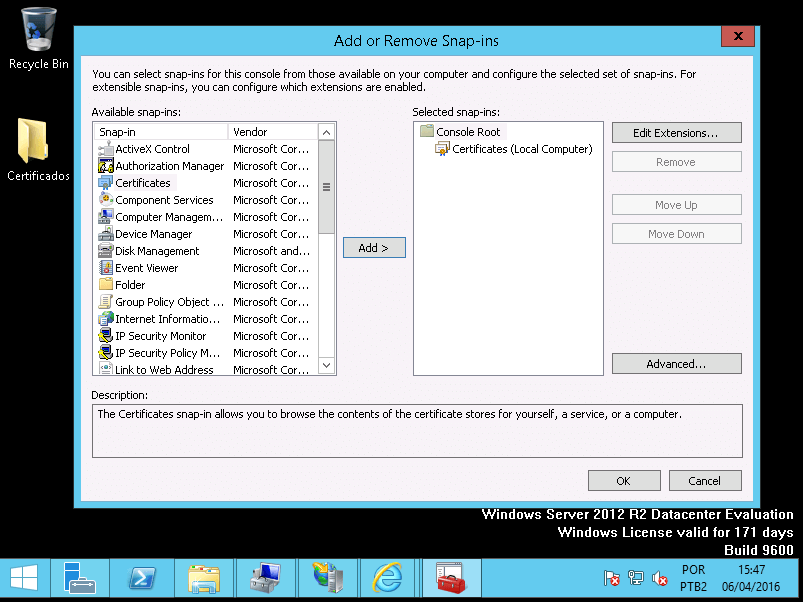
Task: Click the Internet Information Services snap-in icon
Action: pyautogui.click(x=105, y=318)
